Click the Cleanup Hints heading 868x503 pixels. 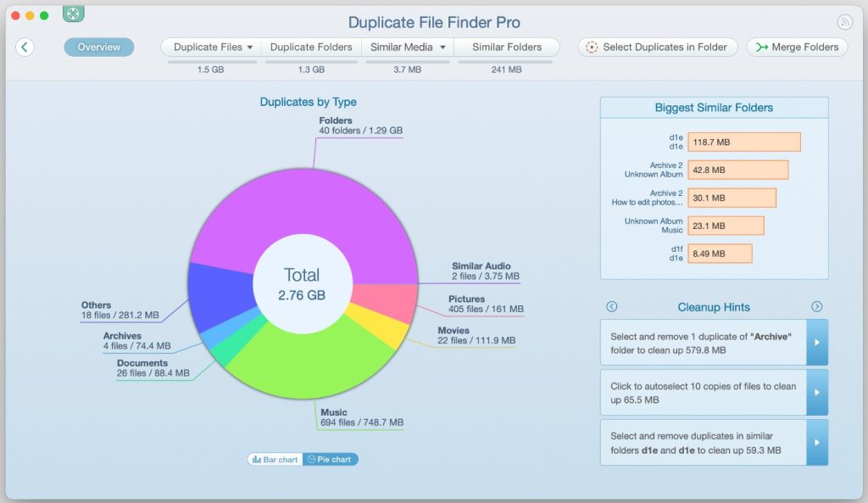coord(714,307)
